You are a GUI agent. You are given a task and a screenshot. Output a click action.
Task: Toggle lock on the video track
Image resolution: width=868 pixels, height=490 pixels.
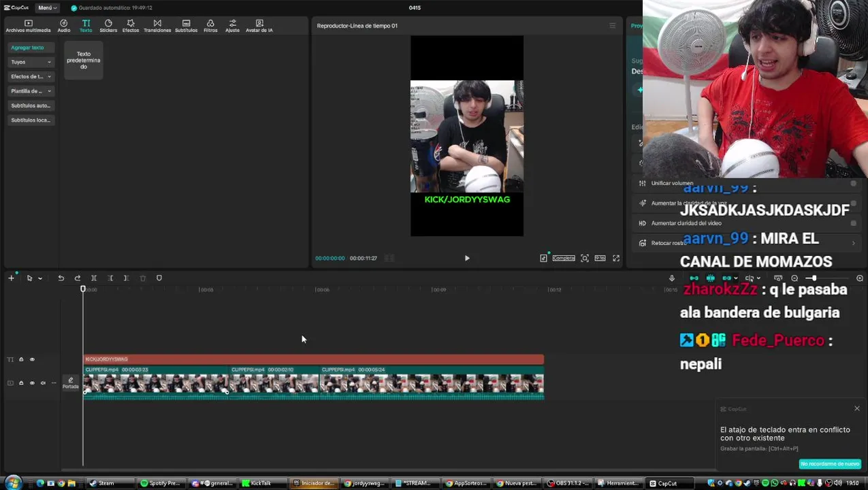(x=21, y=383)
